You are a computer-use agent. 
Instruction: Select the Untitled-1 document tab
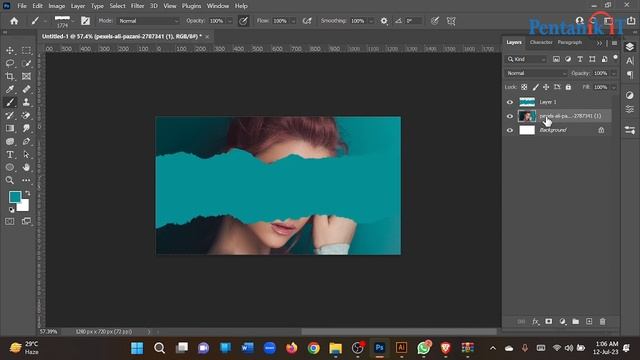pyautogui.click(x=122, y=36)
